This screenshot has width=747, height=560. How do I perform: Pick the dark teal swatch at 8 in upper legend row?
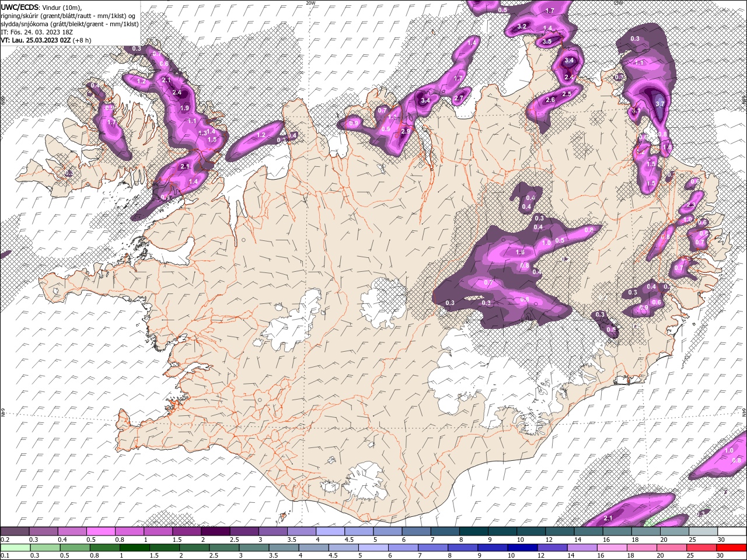point(473,531)
